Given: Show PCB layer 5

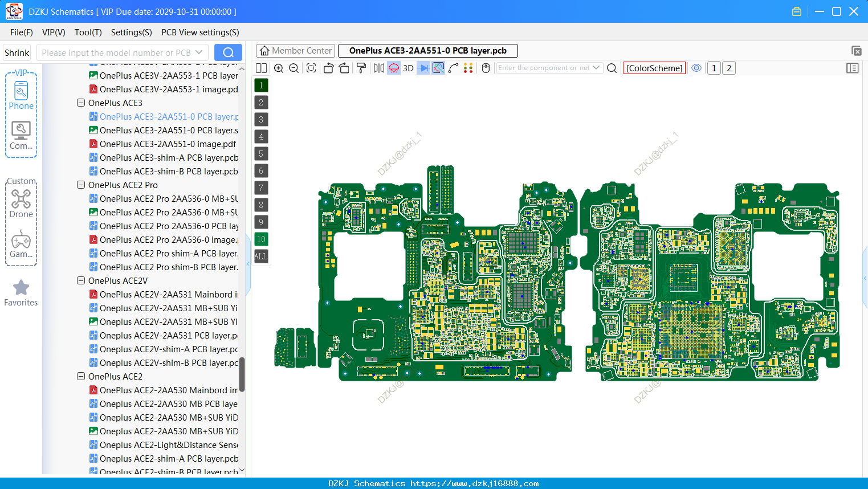Looking at the screenshot, I should pyautogui.click(x=261, y=154).
